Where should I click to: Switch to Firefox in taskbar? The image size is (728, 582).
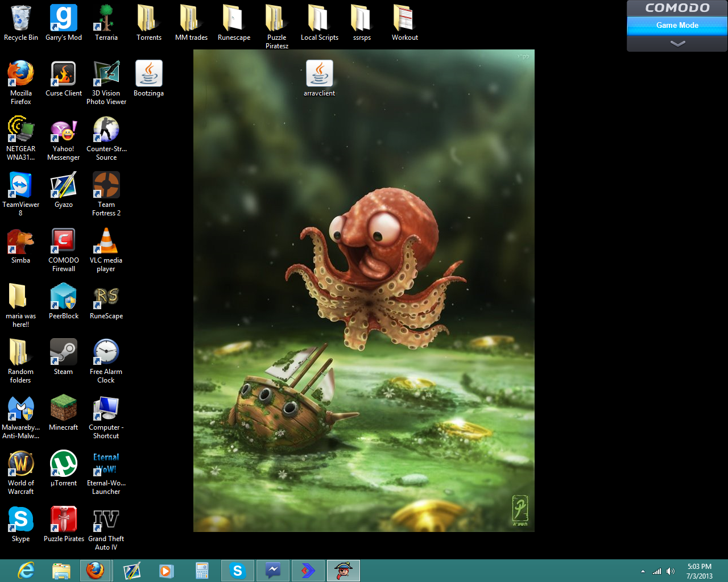(95, 571)
